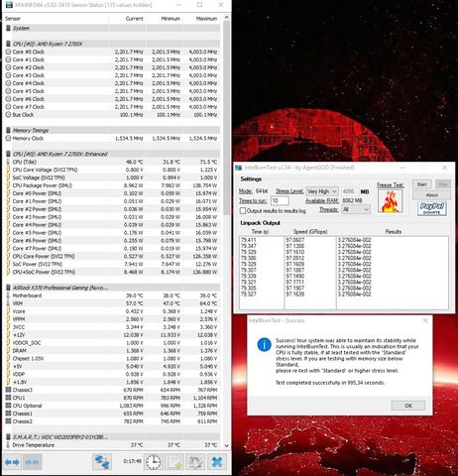This screenshot has height=476, width=458.
Task: Click the blue info icon in Success dialog
Action: point(264,345)
